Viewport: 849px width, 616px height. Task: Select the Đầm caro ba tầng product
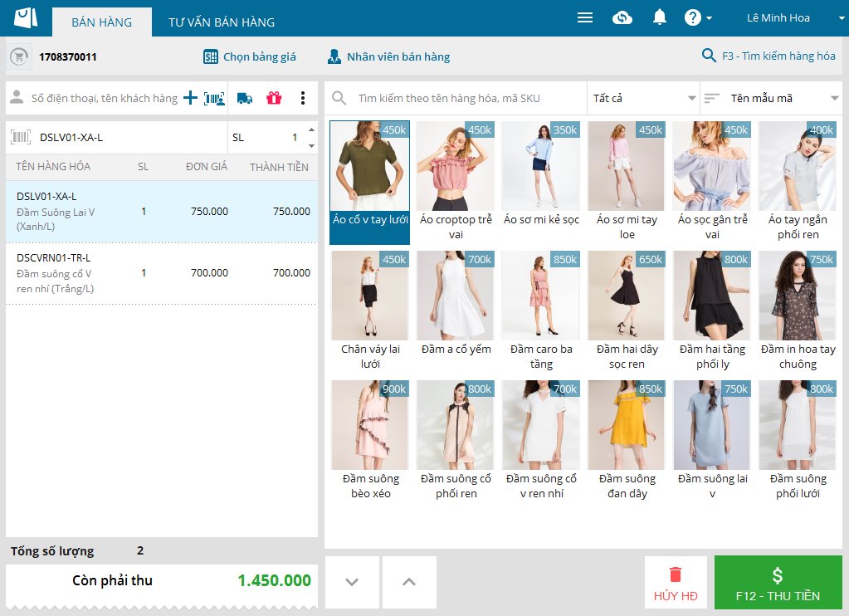click(x=541, y=311)
